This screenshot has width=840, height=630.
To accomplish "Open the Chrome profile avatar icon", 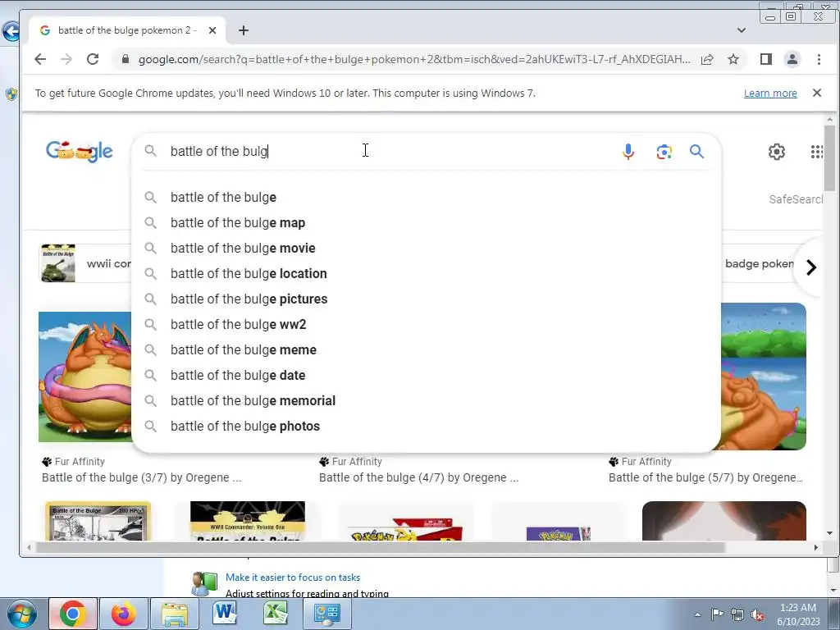I will [x=792, y=59].
